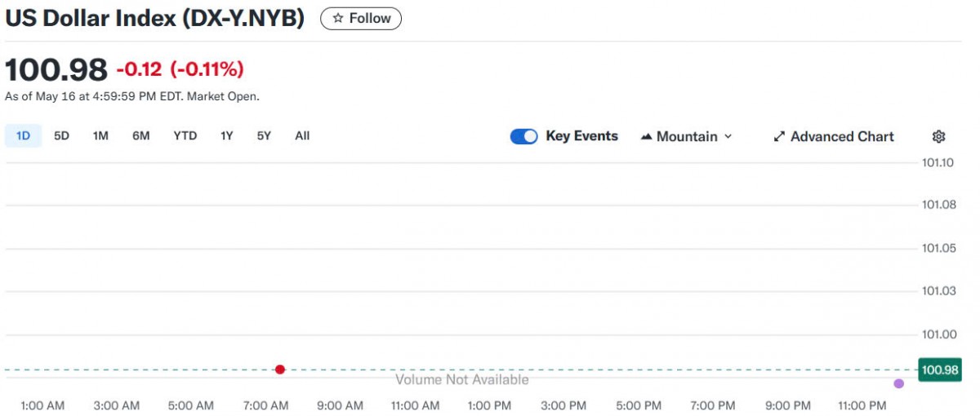Viewport: 980px width, 416px height.
Task: Click the expand arrows Advanced Chart icon
Action: click(x=779, y=136)
